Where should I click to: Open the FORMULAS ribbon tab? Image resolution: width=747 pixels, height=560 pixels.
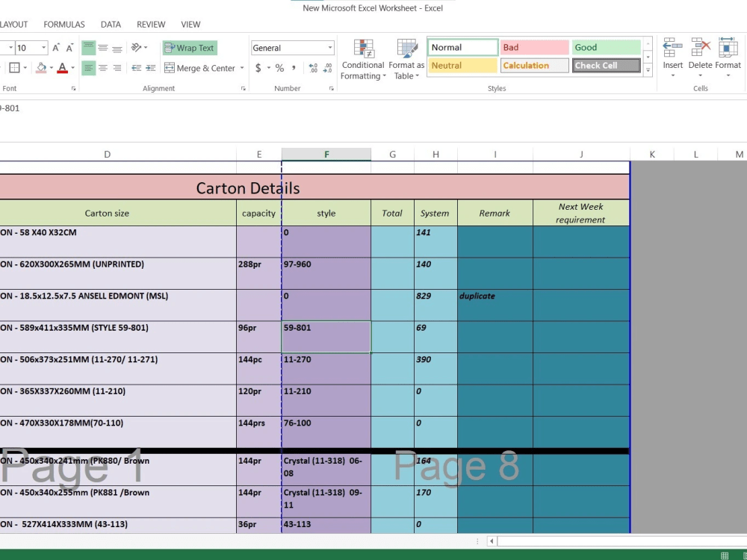coord(64,25)
